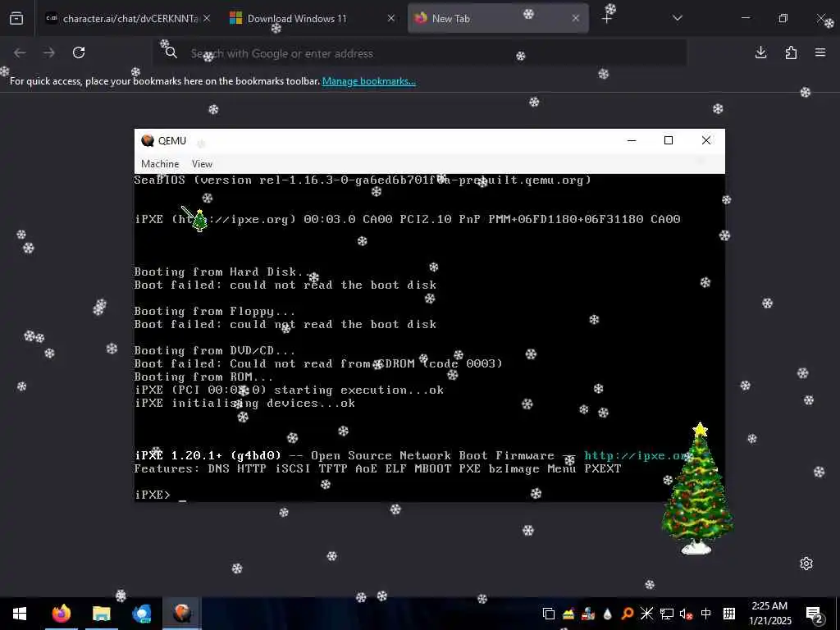Screen dimensions: 840x630
Task: Switch to the Download Windows 11 tab
Action: pyautogui.click(x=312, y=18)
